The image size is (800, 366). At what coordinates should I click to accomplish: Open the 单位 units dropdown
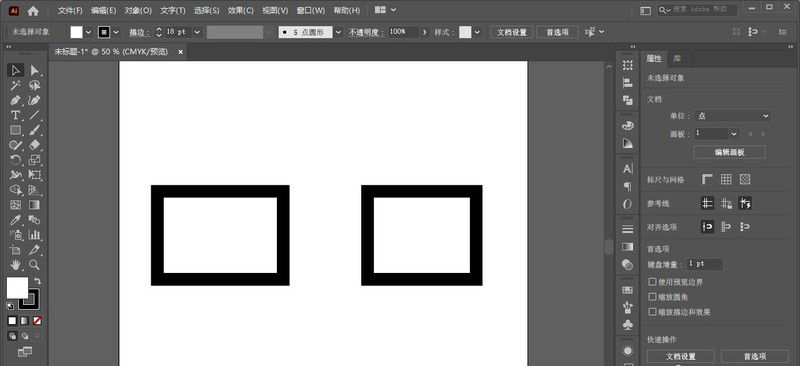733,116
